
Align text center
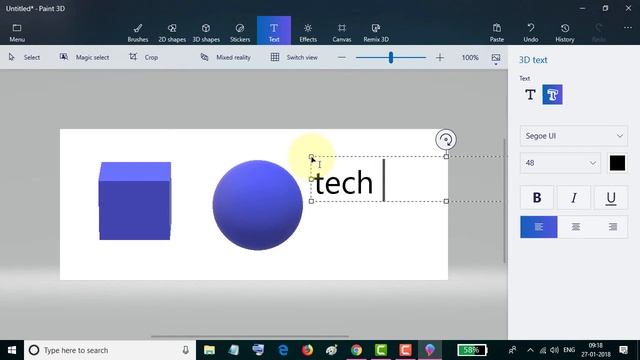pos(576,227)
